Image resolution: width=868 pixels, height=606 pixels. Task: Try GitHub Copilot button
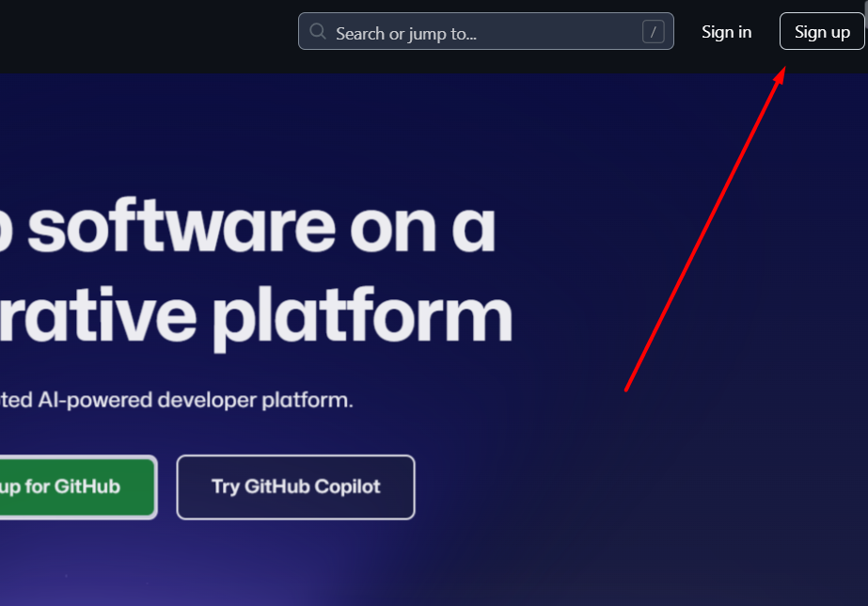(295, 487)
